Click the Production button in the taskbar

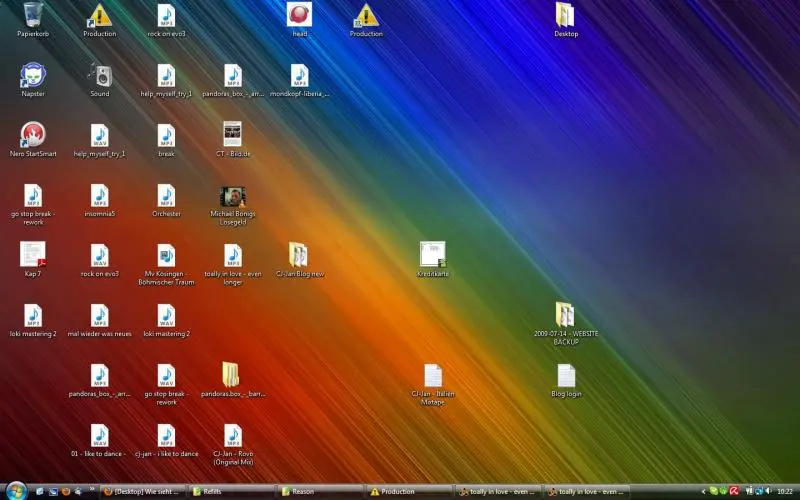(405, 491)
